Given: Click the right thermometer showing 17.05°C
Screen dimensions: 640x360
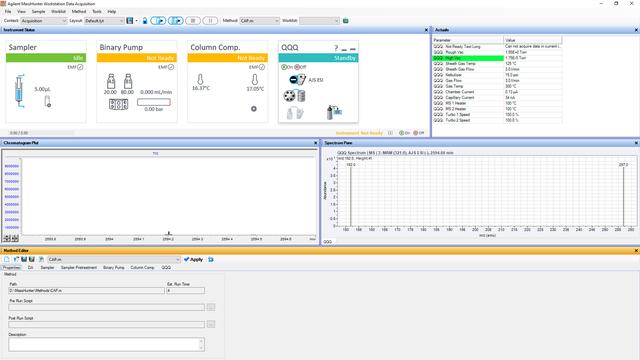Looking at the screenshot, I should click(x=255, y=79).
